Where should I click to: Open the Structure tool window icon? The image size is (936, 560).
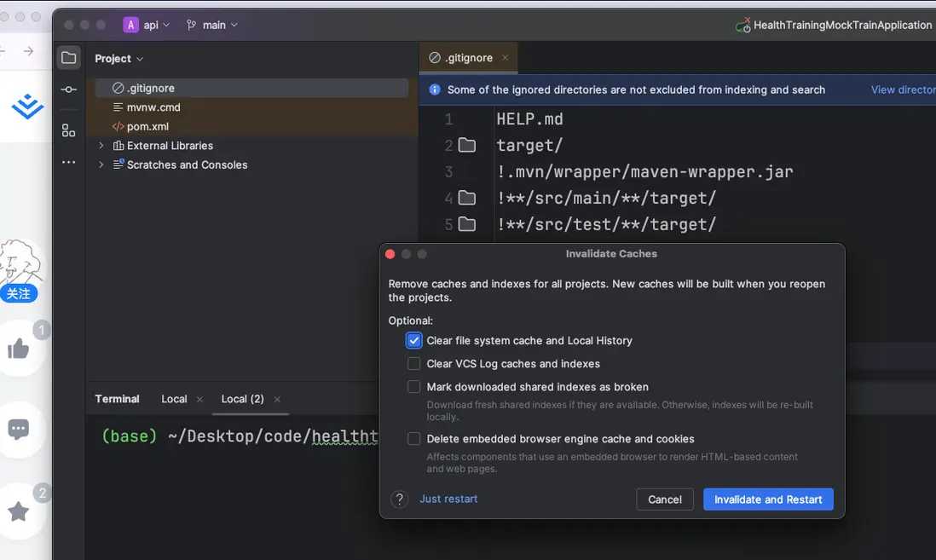[x=69, y=130]
